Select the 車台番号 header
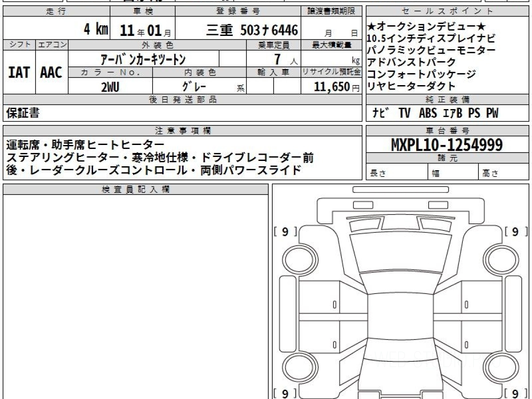This screenshot has height=399, width=532. (447, 131)
